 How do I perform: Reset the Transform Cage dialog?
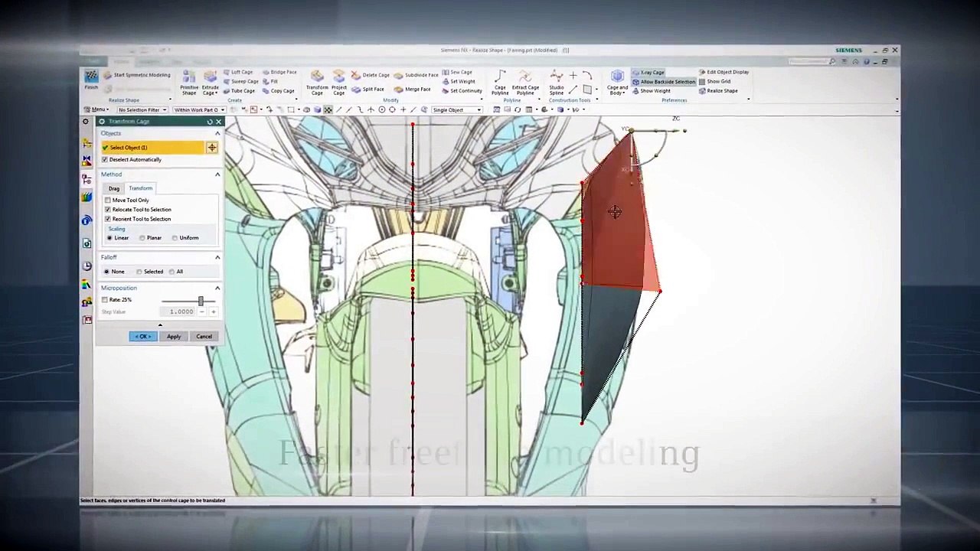click(210, 122)
